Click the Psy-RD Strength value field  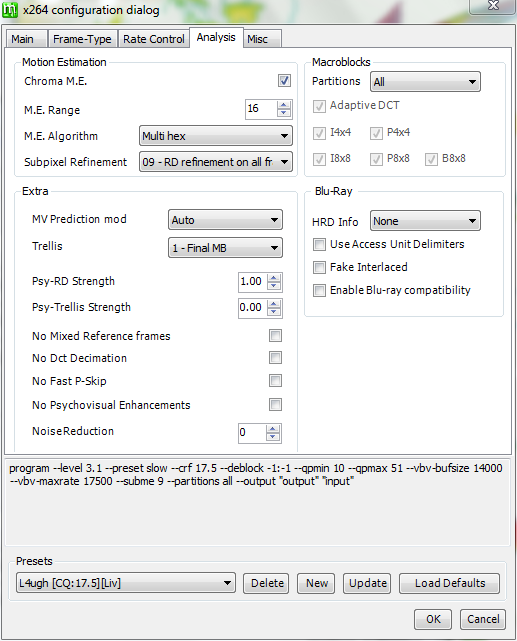click(x=253, y=282)
